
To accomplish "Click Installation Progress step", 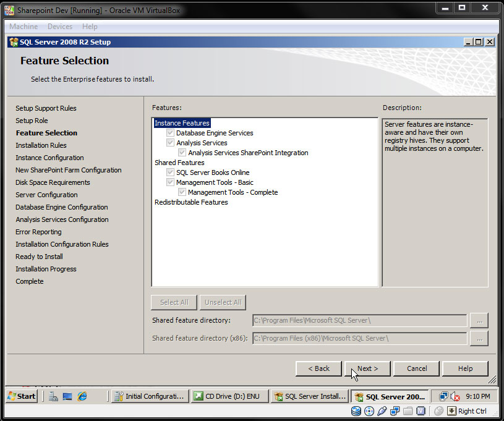I will coord(46,269).
